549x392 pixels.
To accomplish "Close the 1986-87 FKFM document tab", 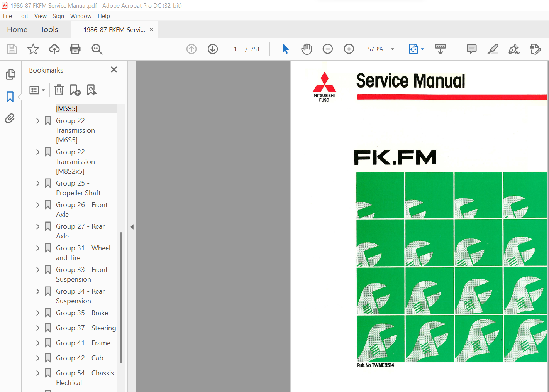I will coord(151,29).
